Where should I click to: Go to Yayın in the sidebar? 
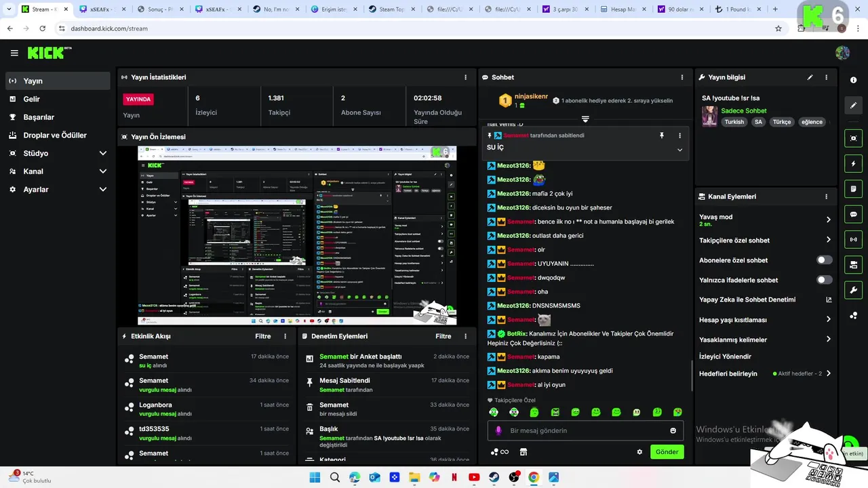(58, 81)
